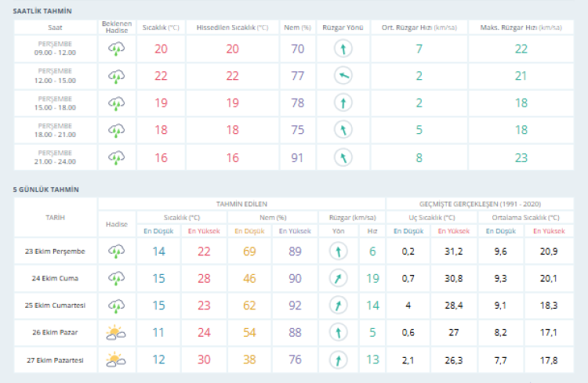Select the PERŞEMBE 12.00 - 15.00 time cell
The image size is (588, 383).
coord(55,76)
